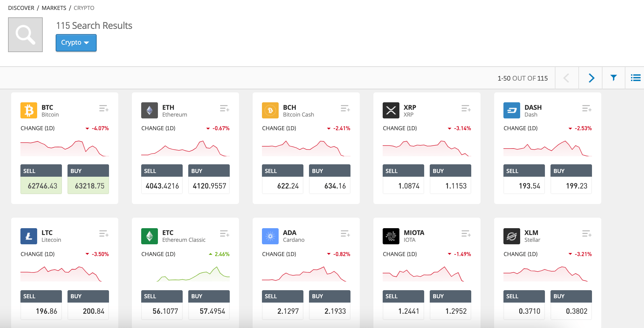644x328 pixels.
Task: Click the search magnifier thumbnail
Action: tap(25, 35)
